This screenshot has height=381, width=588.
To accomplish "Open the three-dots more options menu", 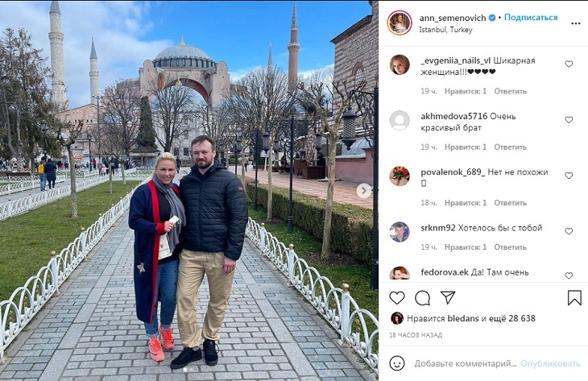I will (576, 23).
